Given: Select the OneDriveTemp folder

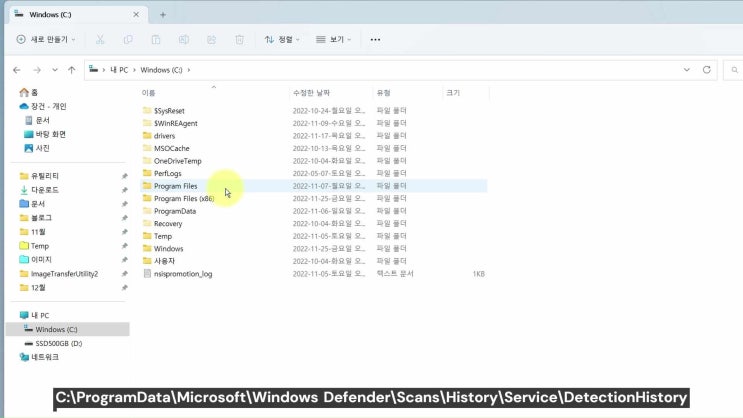Looking at the screenshot, I should (x=177, y=161).
